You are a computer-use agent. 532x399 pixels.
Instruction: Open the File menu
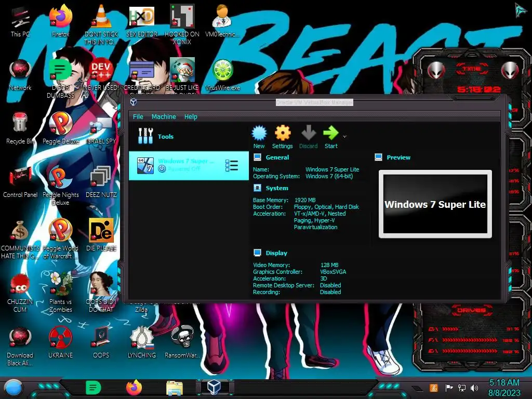coord(138,117)
